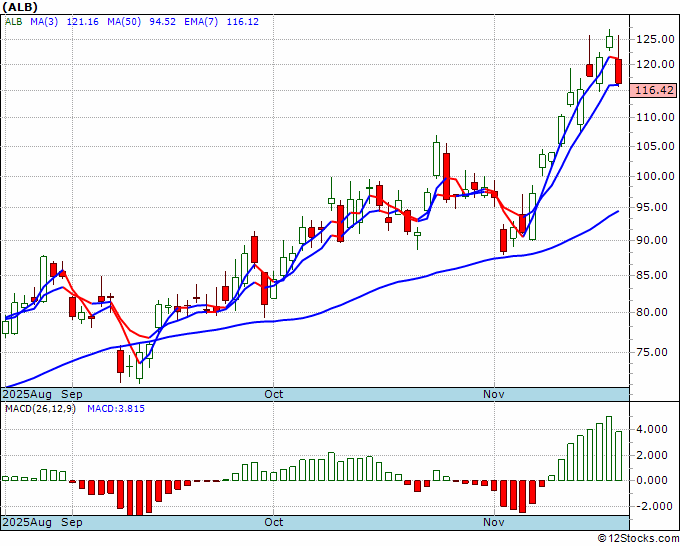680x546 pixels.
Task: Click the 116.42 current price tag
Action: [x=653, y=90]
